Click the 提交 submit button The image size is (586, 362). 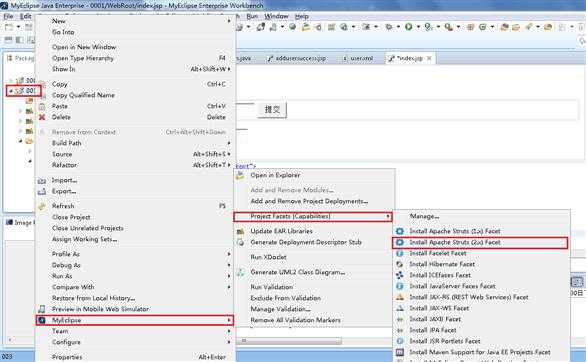tap(272, 110)
